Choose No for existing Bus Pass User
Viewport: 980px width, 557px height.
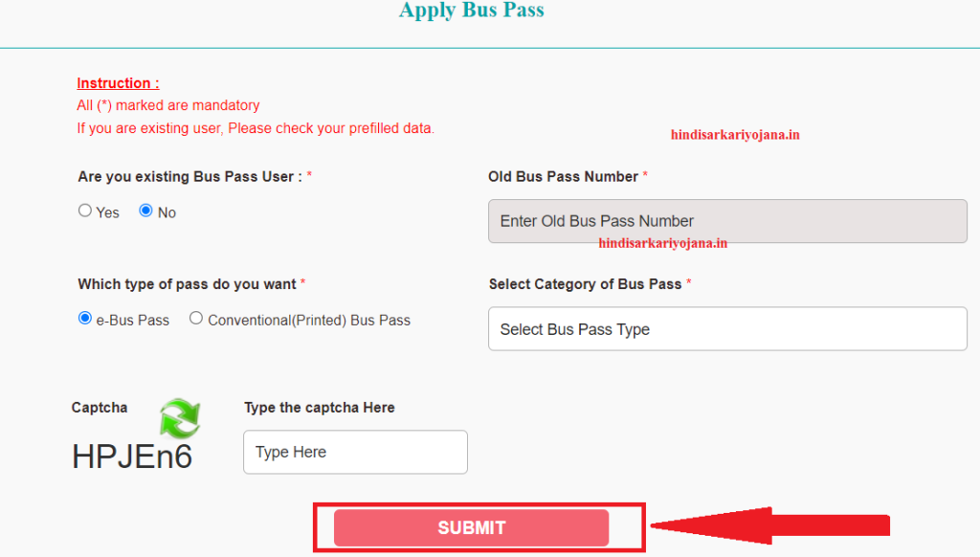pos(145,211)
